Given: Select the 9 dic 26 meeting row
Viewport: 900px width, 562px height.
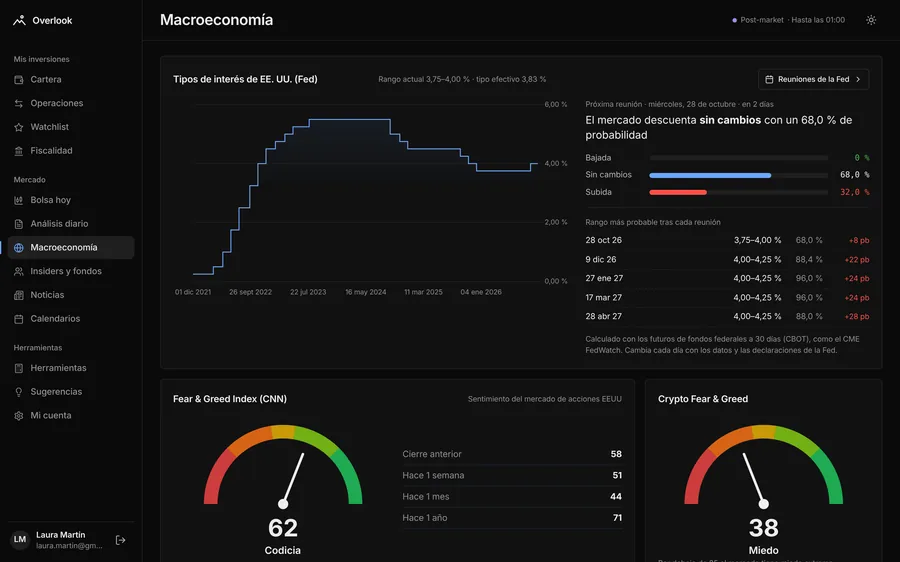Looking at the screenshot, I should tap(727, 259).
